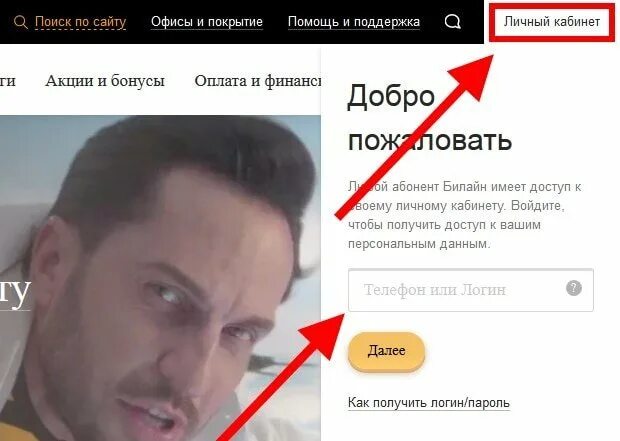620x441 pixels.
Task: Click the question mark help icon
Action: coord(574,288)
